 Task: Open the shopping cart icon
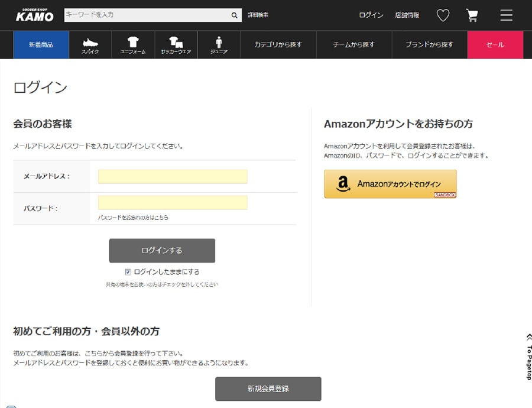pyautogui.click(x=472, y=15)
